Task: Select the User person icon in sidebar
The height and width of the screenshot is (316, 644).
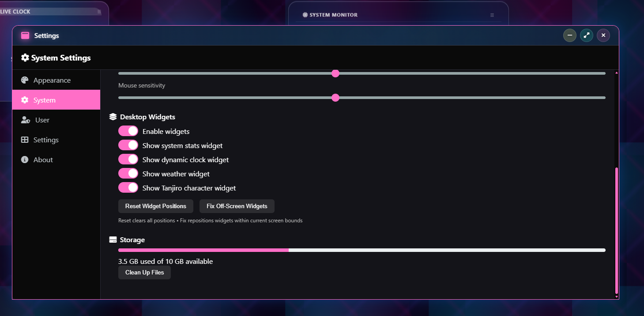Action: click(x=25, y=120)
